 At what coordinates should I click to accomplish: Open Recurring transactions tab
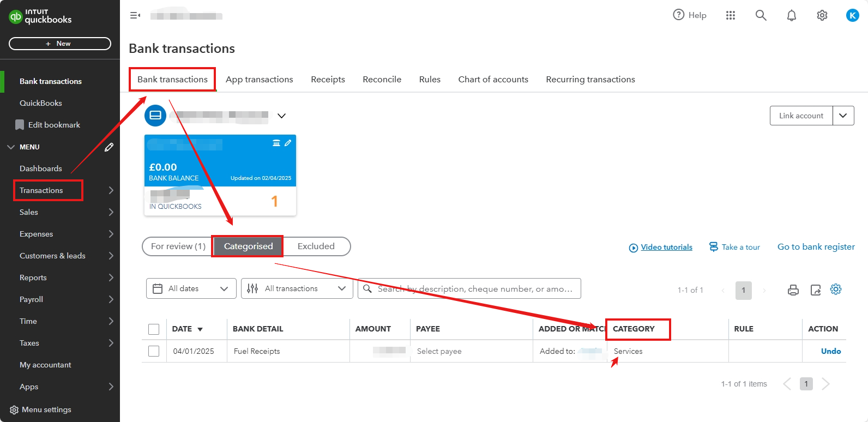(590, 80)
